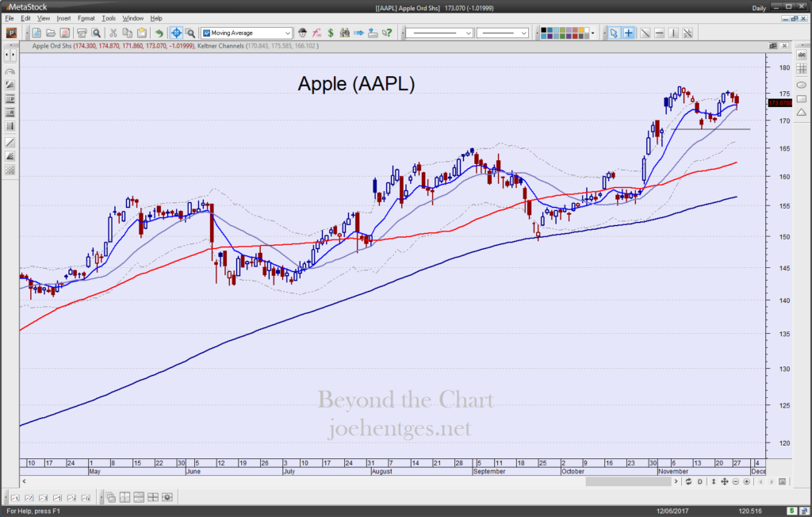Click the Apple (AAPL) chart title text
Viewport: 812px width, 517px height.
point(356,84)
